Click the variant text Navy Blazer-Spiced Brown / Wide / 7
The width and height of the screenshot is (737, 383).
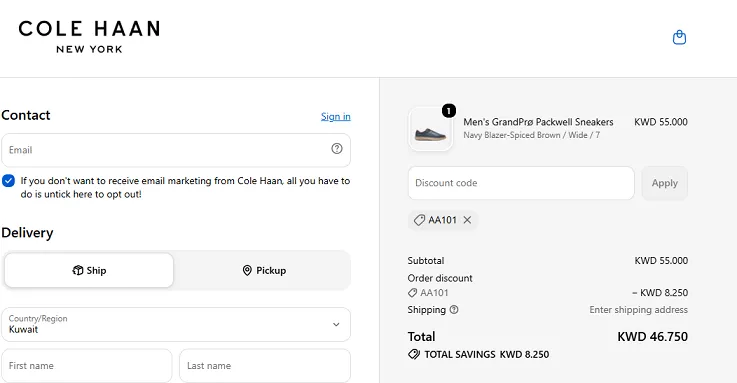click(531, 135)
